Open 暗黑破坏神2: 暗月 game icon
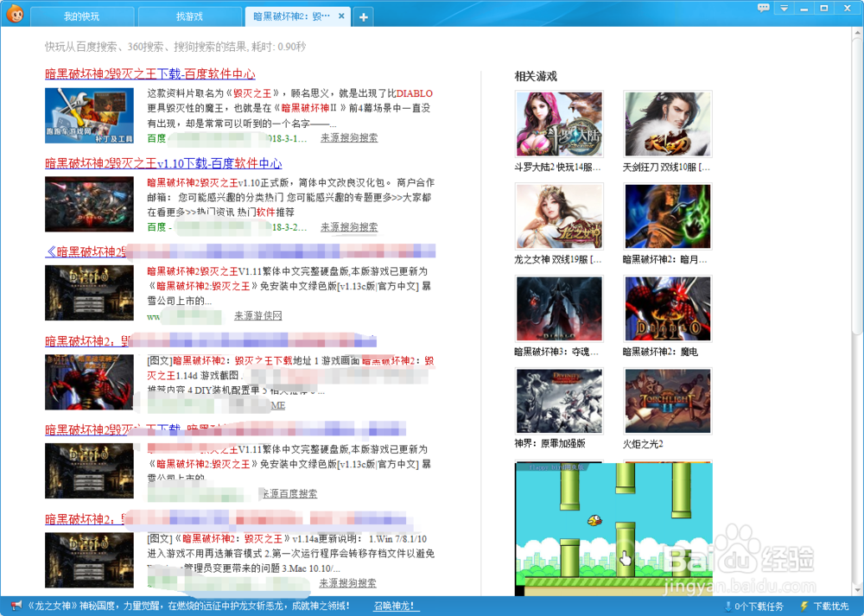This screenshot has height=616, width=864. (667, 216)
